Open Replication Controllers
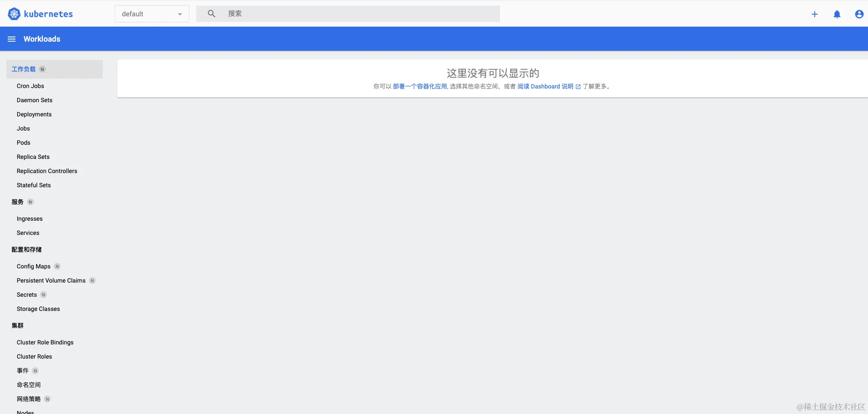The height and width of the screenshot is (414, 868). click(x=47, y=171)
